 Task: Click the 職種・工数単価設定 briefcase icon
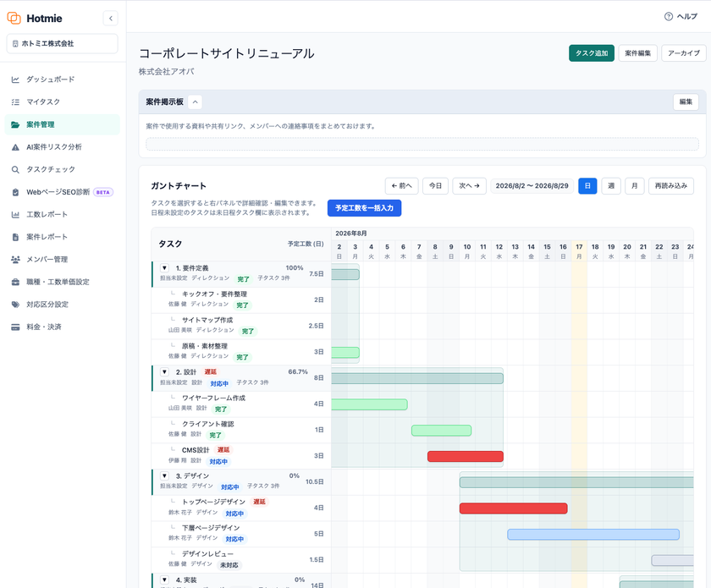coord(15,282)
